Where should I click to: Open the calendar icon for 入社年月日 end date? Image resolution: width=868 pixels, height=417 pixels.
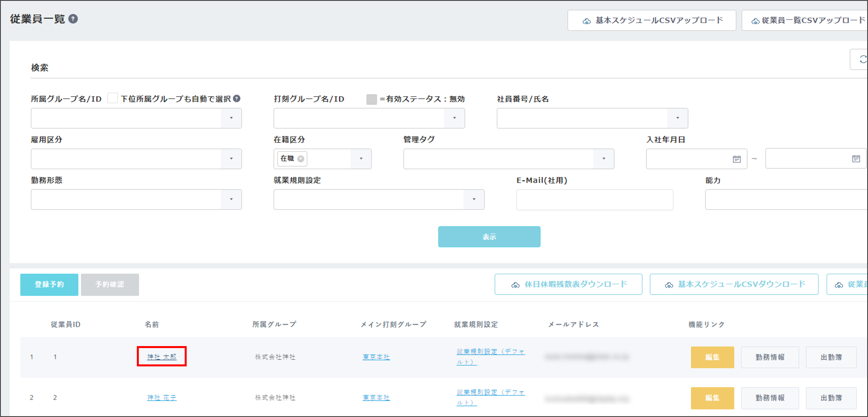click(x=856, y=159)
